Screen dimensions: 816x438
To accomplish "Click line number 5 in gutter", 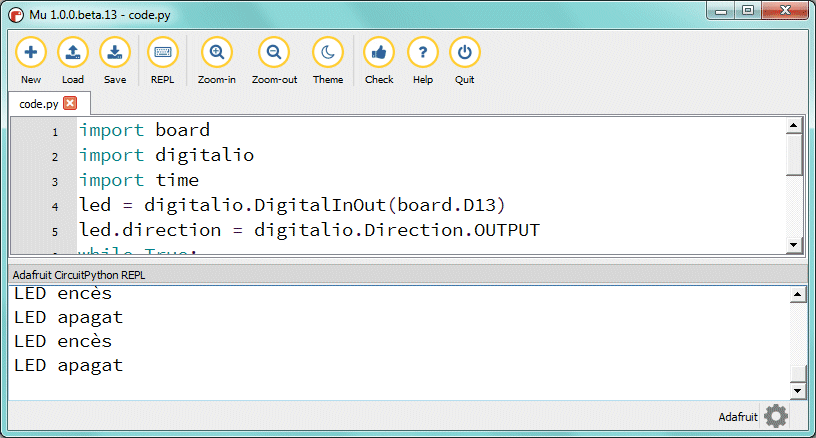I will 55,232.
